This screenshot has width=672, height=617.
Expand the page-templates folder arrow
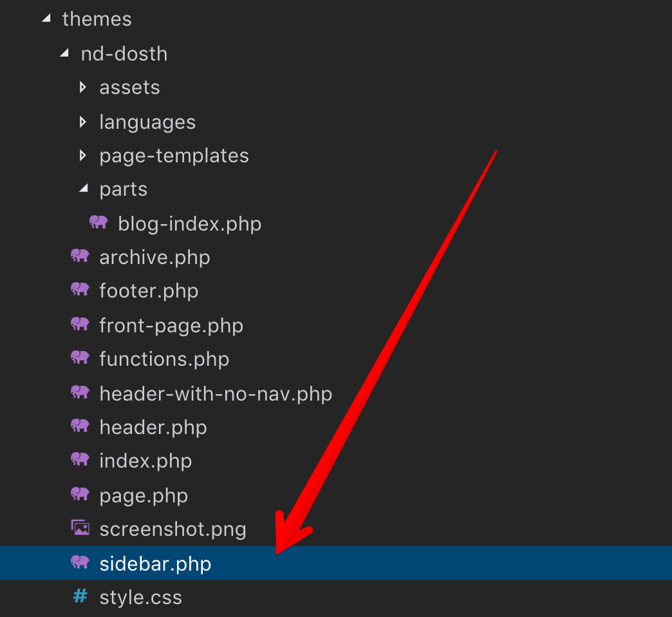[82, 155]
